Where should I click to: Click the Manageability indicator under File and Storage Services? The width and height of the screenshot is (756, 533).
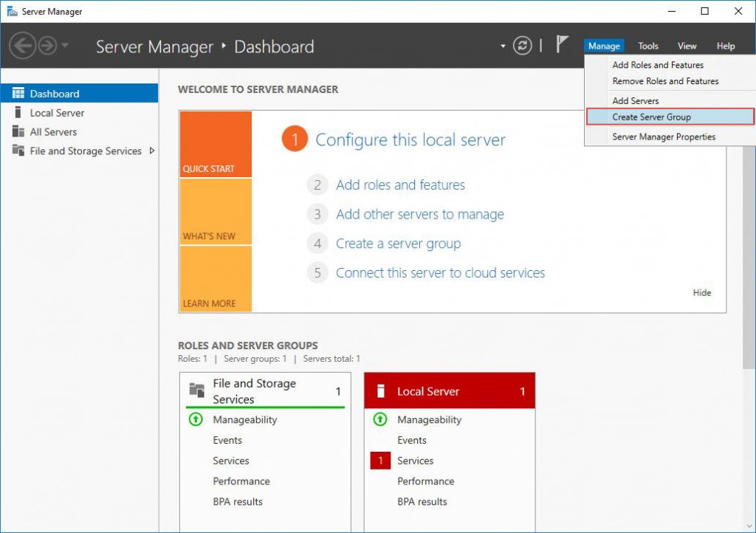click(196, 419)
